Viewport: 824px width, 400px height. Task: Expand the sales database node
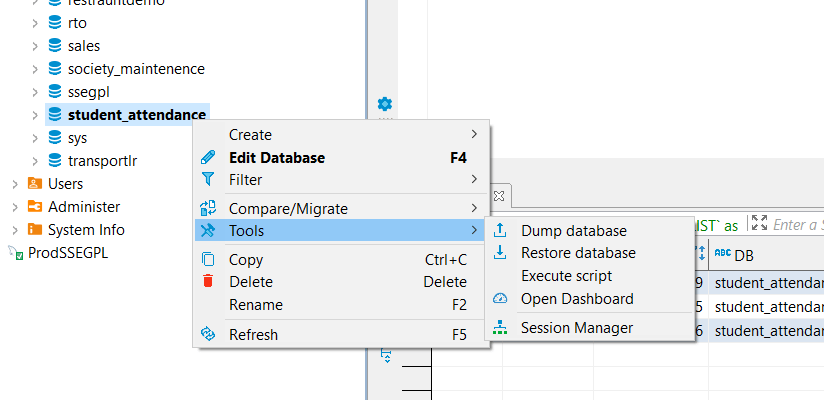[35, 46]
